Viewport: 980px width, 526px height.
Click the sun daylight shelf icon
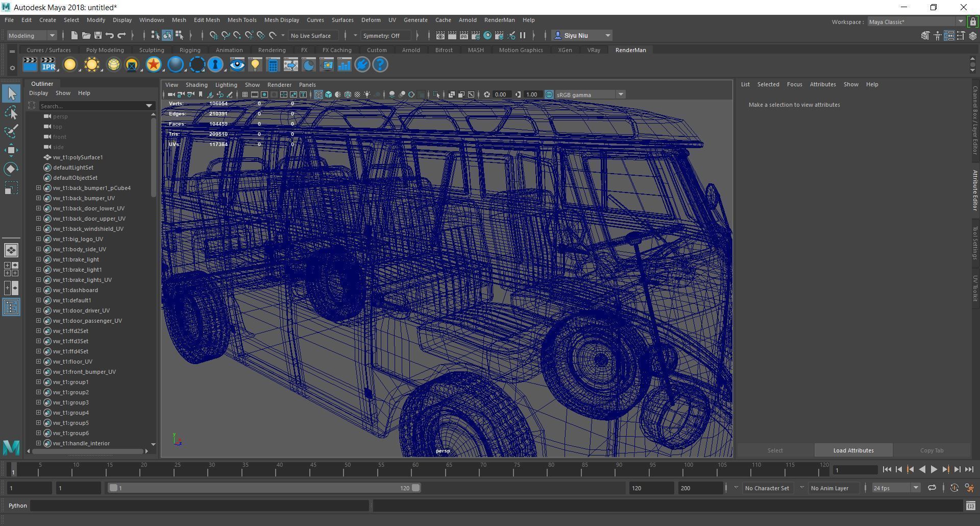(x=92, y=65)
